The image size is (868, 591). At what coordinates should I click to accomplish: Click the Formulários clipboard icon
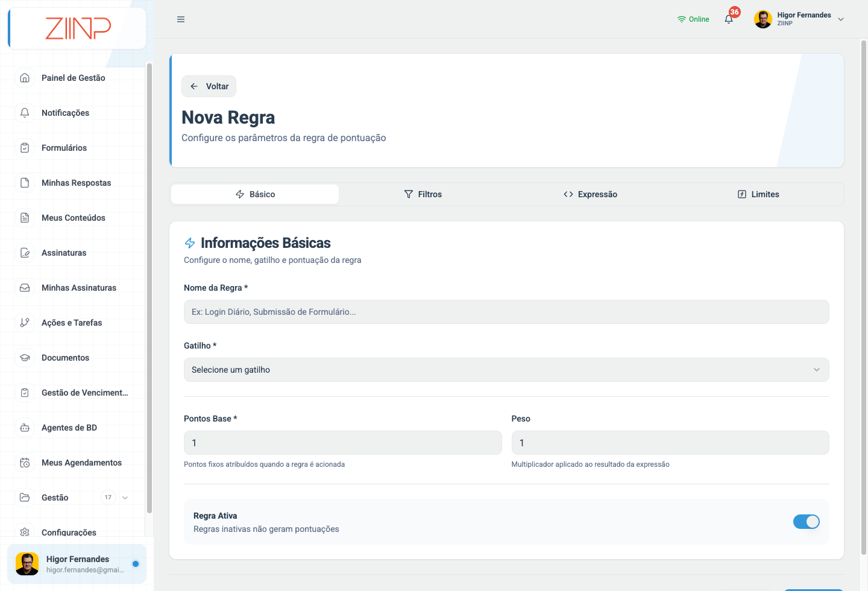click(x=25, y=148)
